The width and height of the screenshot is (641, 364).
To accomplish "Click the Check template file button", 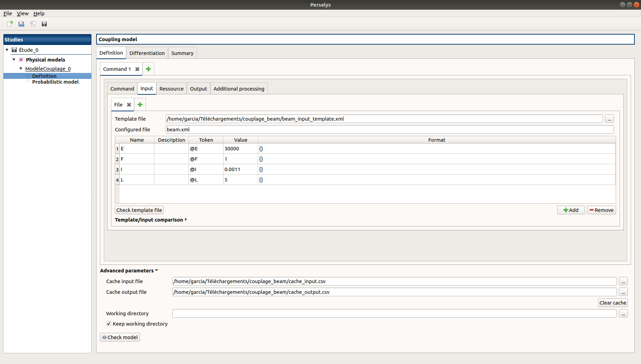I will [x=139, y=210].
